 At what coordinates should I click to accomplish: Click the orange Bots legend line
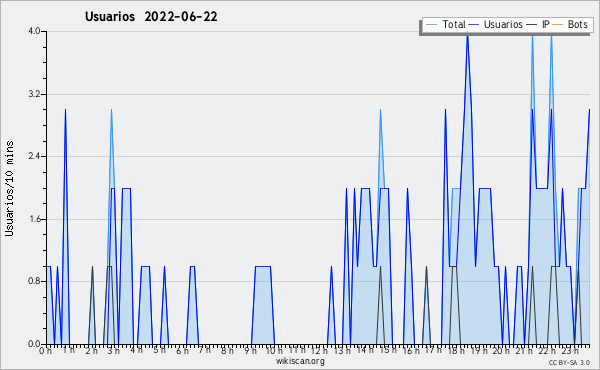(558, 25)
